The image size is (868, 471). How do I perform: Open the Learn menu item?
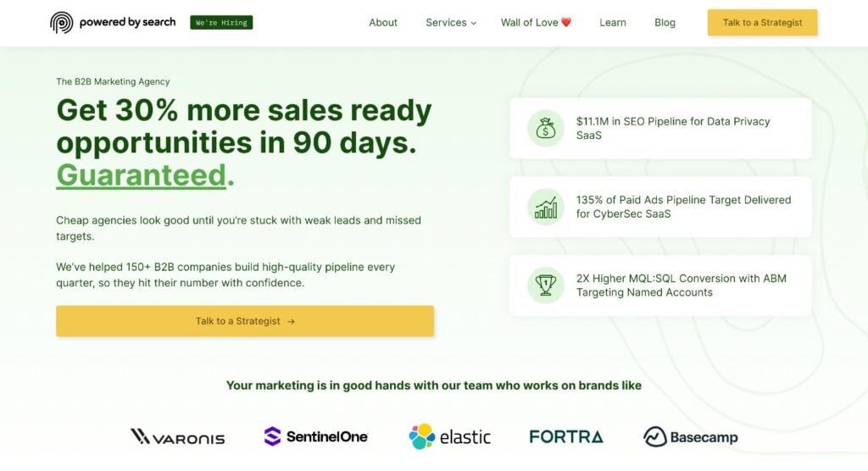(613, 23)
